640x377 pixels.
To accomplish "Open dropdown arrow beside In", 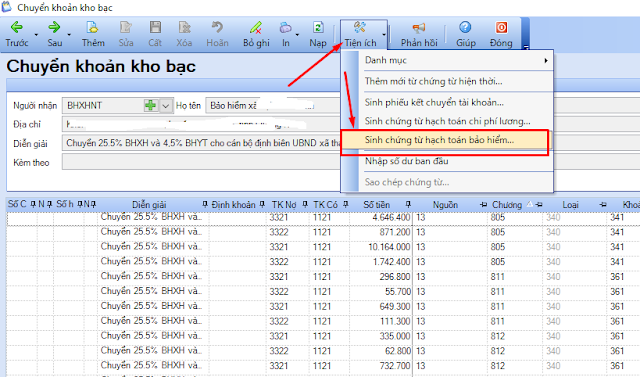I will click(297, 35).
